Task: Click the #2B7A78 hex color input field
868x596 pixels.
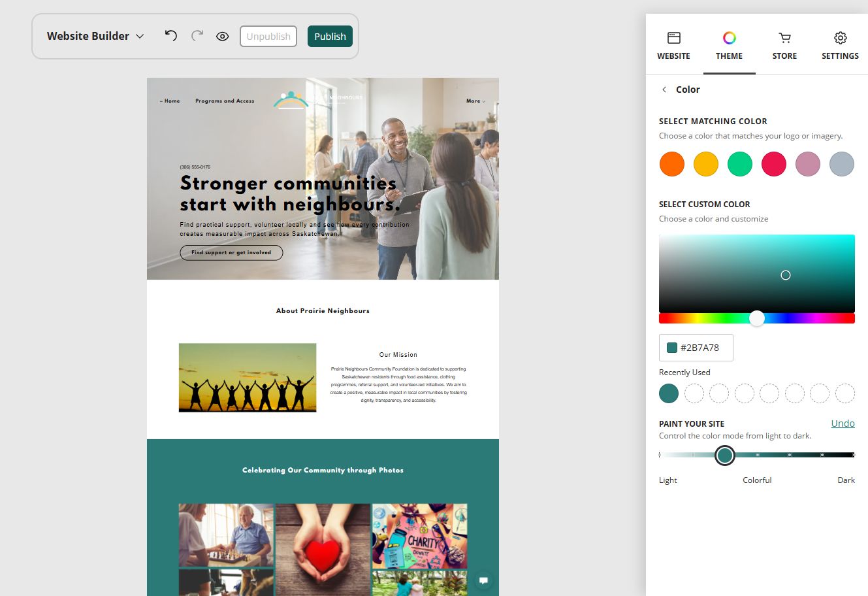Action: coord(696,348)
